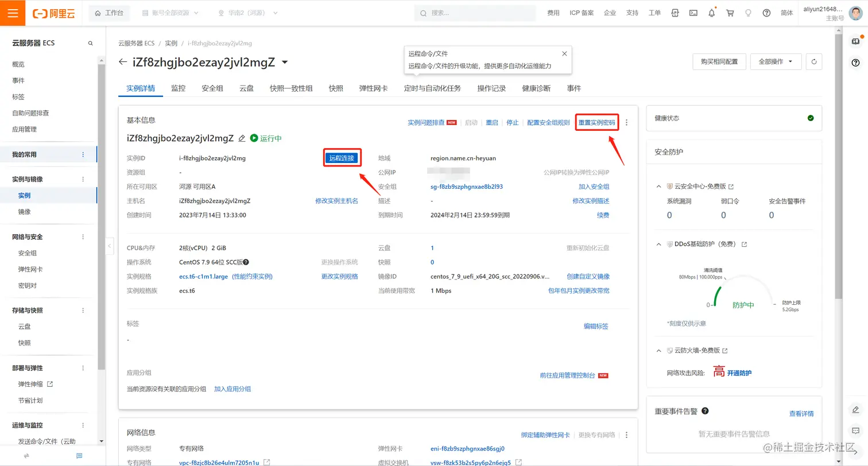Viewport: 868px width, 466px height.
Task: Open 镜像 in the left sidebar
Action: click(x=25, y=212)
